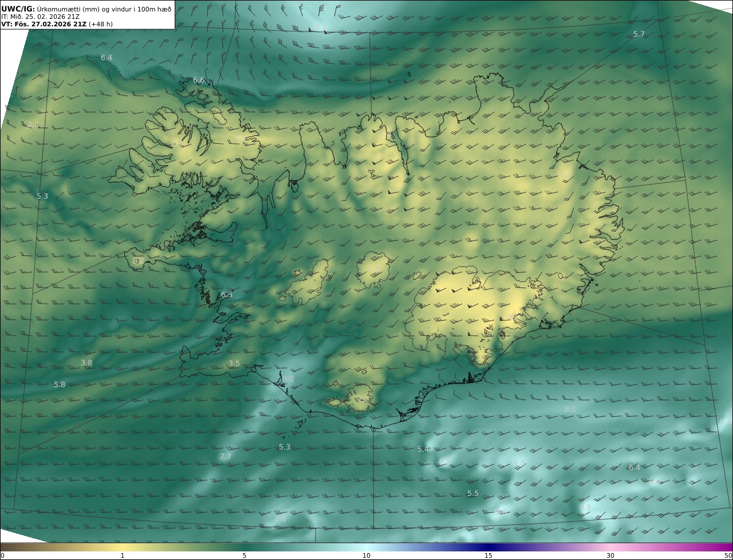Click the 50 tick on the color scale
Image resolution: width=733 pixels, height=560 pixels.
pyautogui.click(x=728, y=555)
